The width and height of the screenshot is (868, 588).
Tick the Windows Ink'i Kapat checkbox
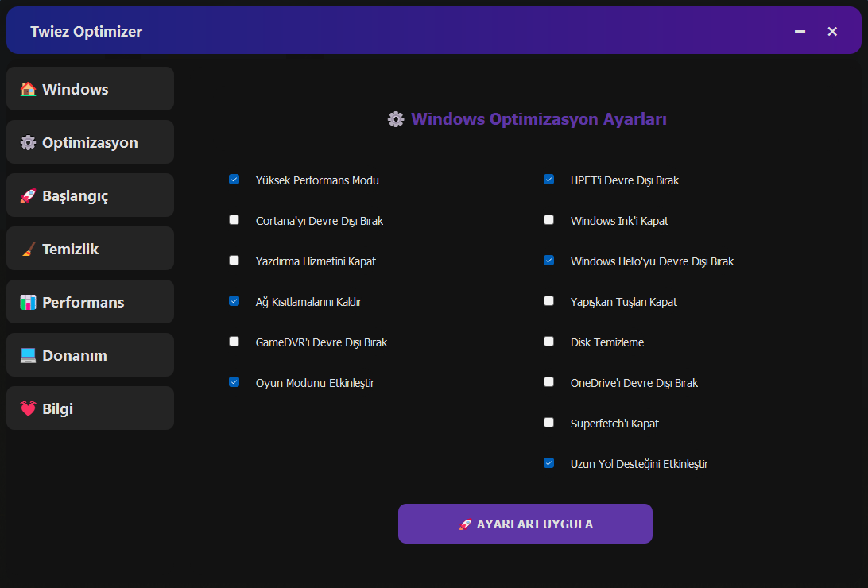pos(548,219)
